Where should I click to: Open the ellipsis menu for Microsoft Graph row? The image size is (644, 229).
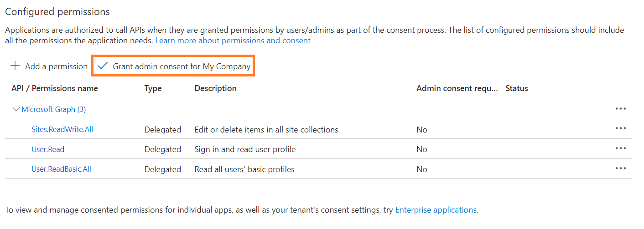point(620,109)
